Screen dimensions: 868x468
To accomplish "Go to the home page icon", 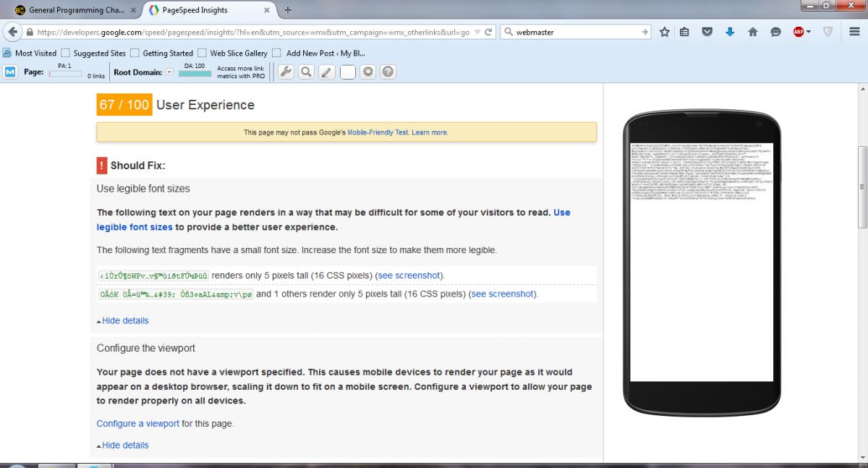I will [x=753, y=33].
